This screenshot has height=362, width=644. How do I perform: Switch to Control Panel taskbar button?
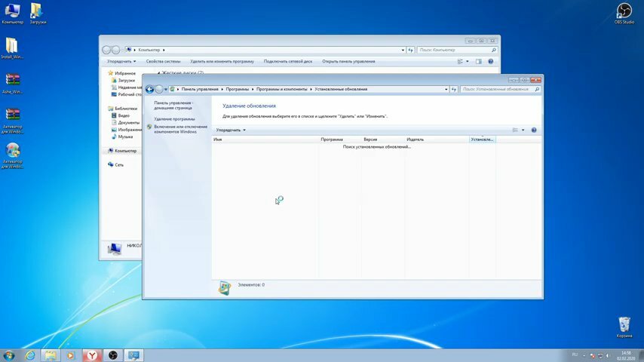(133, 355)
